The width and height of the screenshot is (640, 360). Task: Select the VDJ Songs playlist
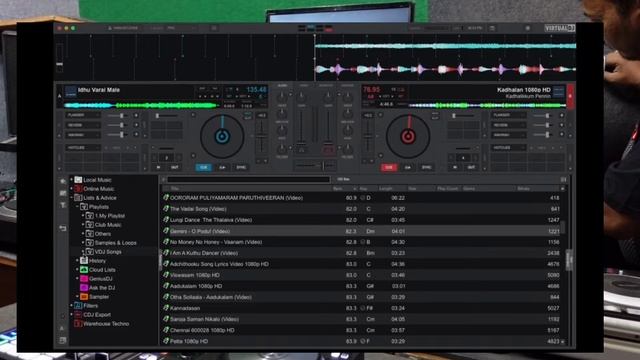[108, 251]
